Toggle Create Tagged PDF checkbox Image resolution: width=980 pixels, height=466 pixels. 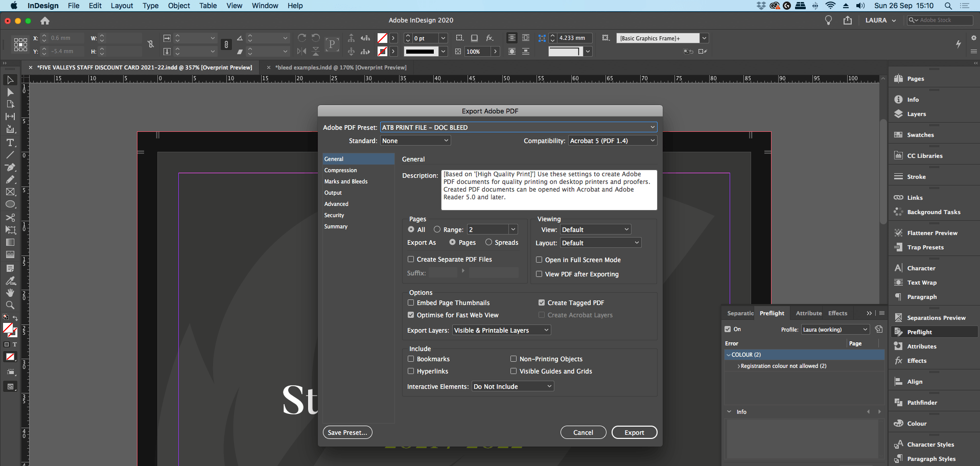coord(542,302)
